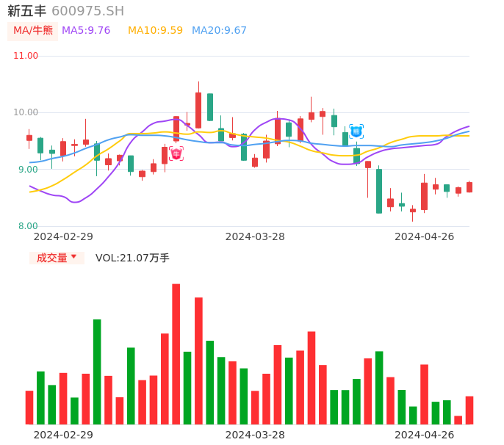Click the VOL:21.07万手 volume readout
504x445 pixels.
(132, 258)
